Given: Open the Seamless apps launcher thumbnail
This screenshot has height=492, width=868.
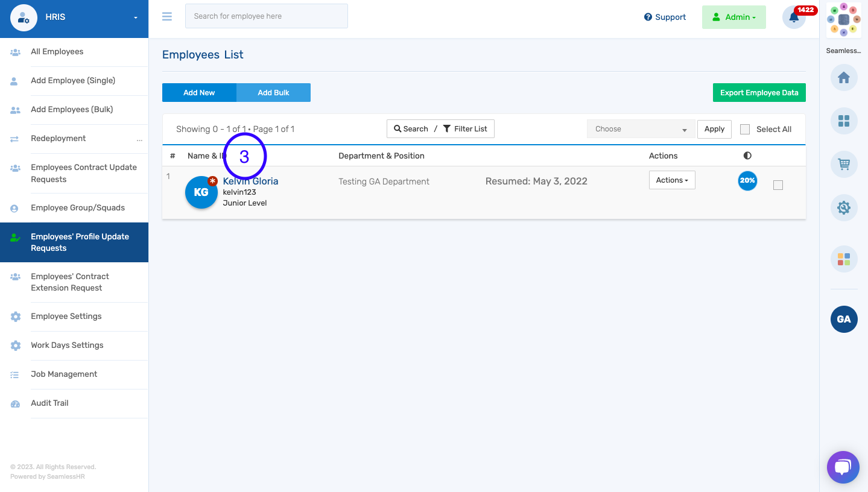Looking at the screenshot, I should 843,19.
